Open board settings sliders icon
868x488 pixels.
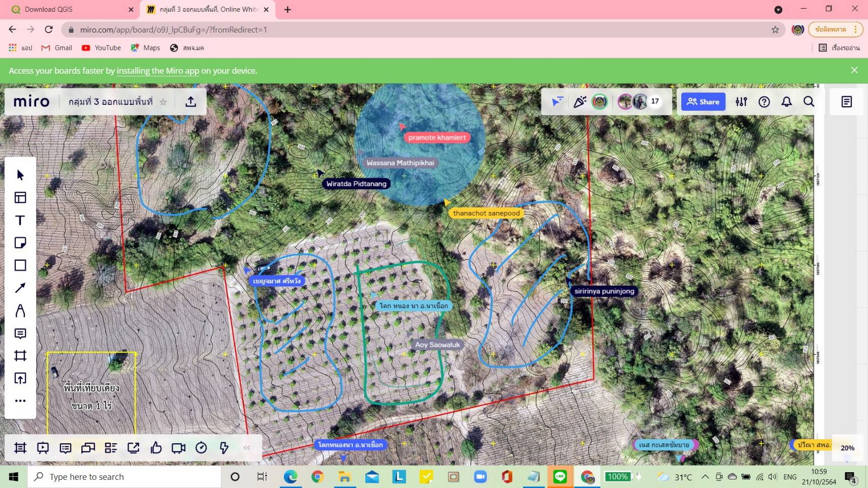741,102
